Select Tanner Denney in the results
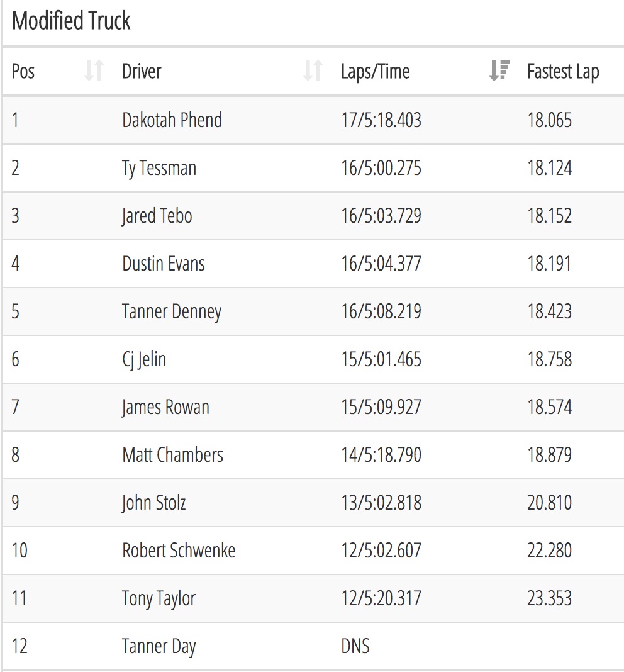 coord(172,311)
